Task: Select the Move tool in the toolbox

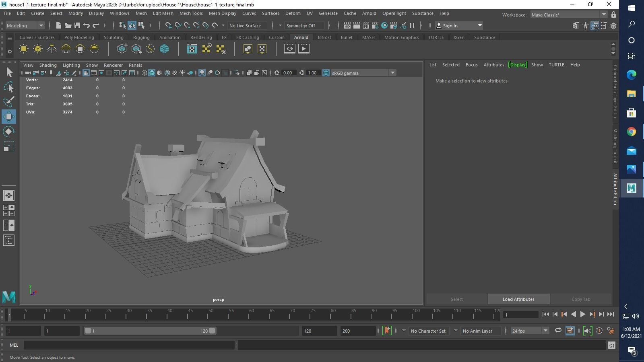Action: [x=9, y=117]
